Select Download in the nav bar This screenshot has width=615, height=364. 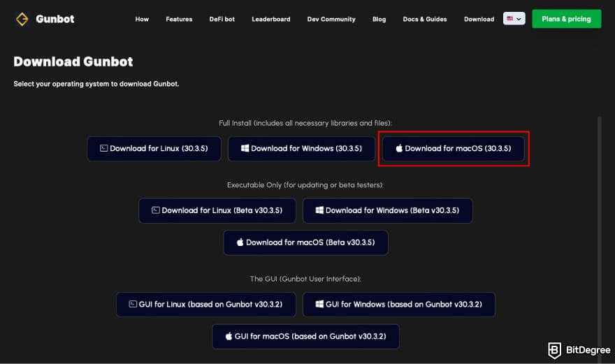[479, 20]
